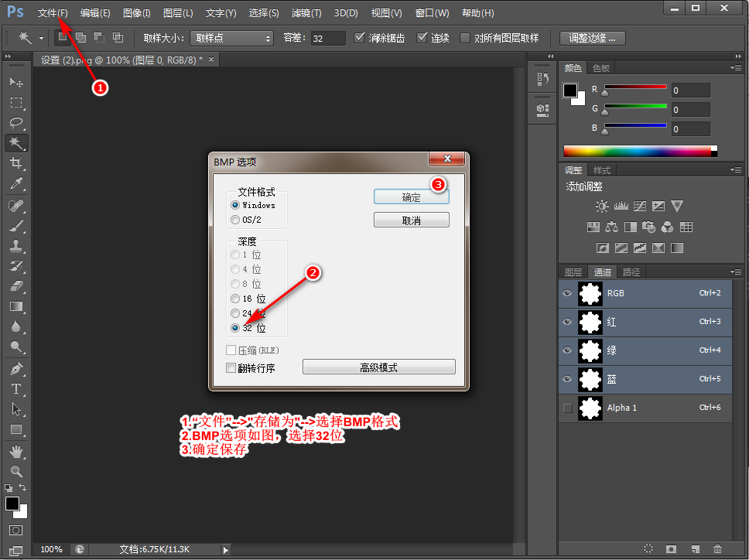This screenshot has height=560, width=749.
Task: Click the Brightness/Contrast adjustment icon
Action: (x=602, y=207)
